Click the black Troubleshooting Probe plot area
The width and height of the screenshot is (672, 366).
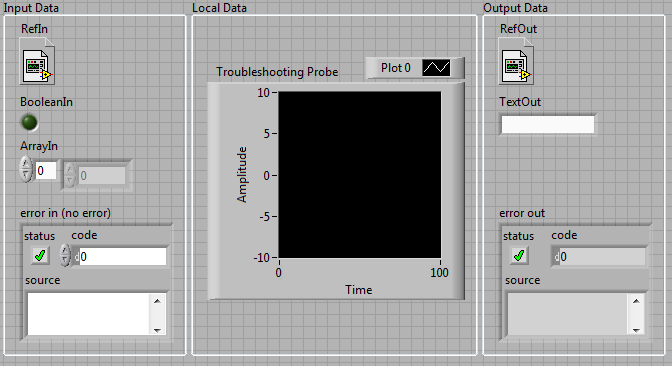point(360,175)
